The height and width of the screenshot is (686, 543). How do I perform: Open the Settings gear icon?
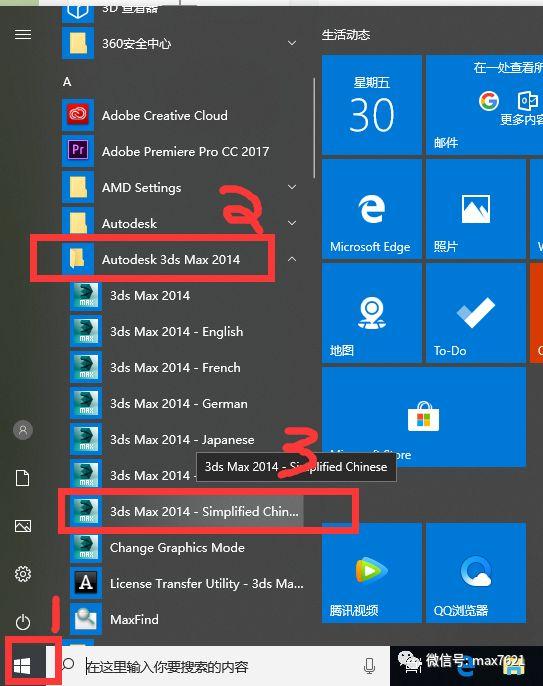[23, 574]
